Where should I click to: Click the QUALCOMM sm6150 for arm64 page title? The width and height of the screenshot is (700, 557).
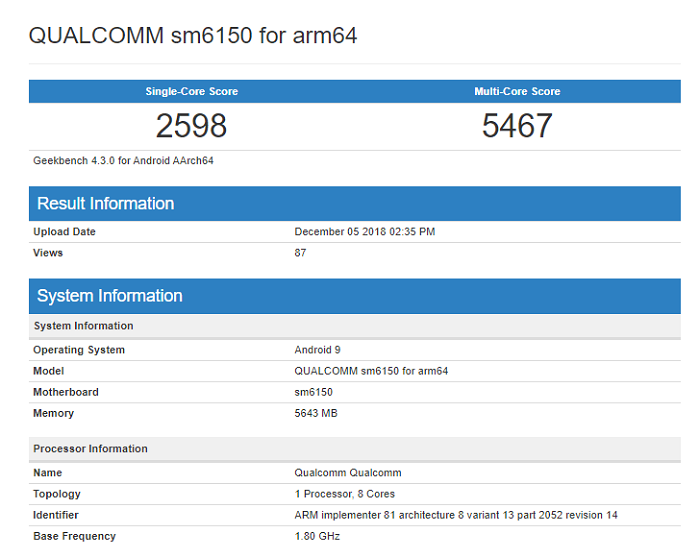click(193, 36)
